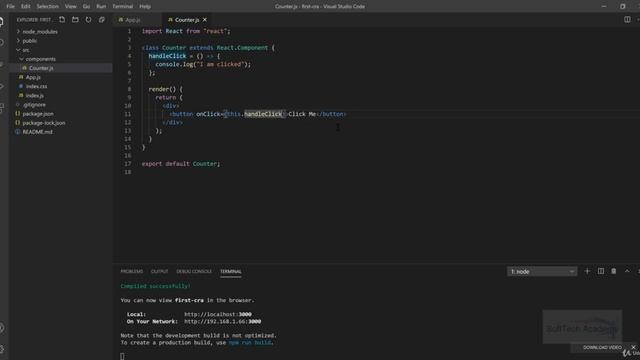This screenshot has height=360, width=640.
Task: Expand the node_modules folder
Action: [18, 31]
